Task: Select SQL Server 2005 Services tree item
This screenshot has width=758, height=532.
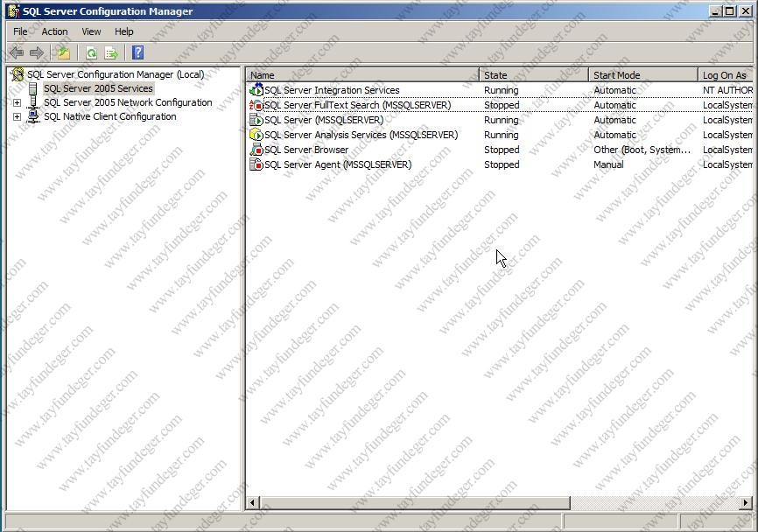Action: pos(98,88)
